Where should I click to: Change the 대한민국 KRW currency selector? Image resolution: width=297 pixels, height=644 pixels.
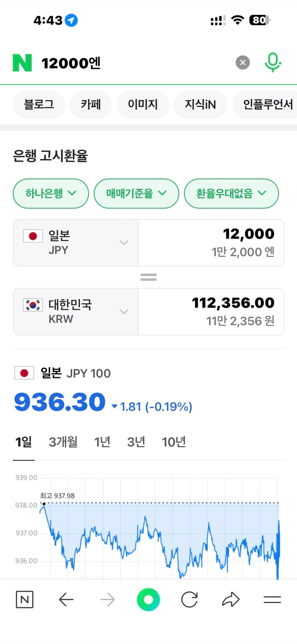[x=76, y=312]
